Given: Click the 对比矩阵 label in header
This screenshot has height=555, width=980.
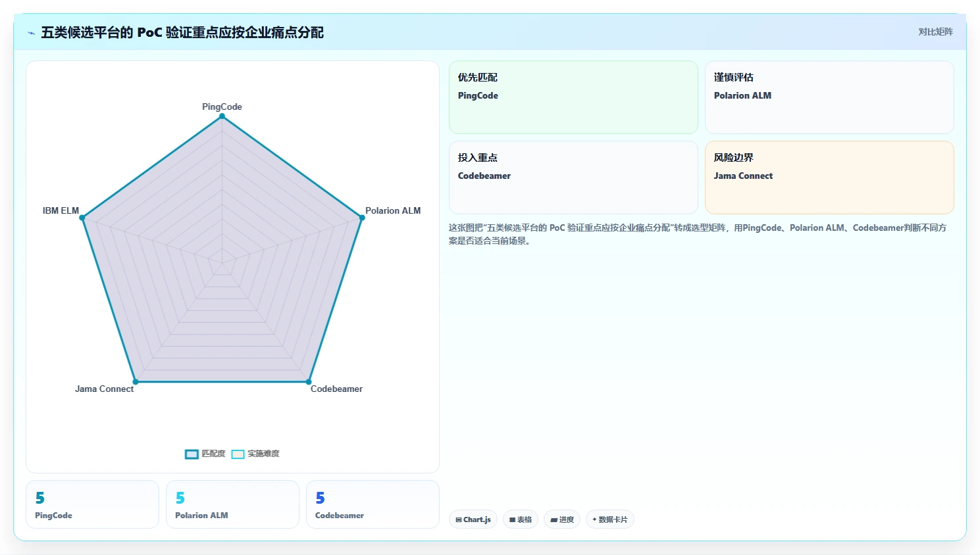Looking at the screenshot, I should click(935, 32).
